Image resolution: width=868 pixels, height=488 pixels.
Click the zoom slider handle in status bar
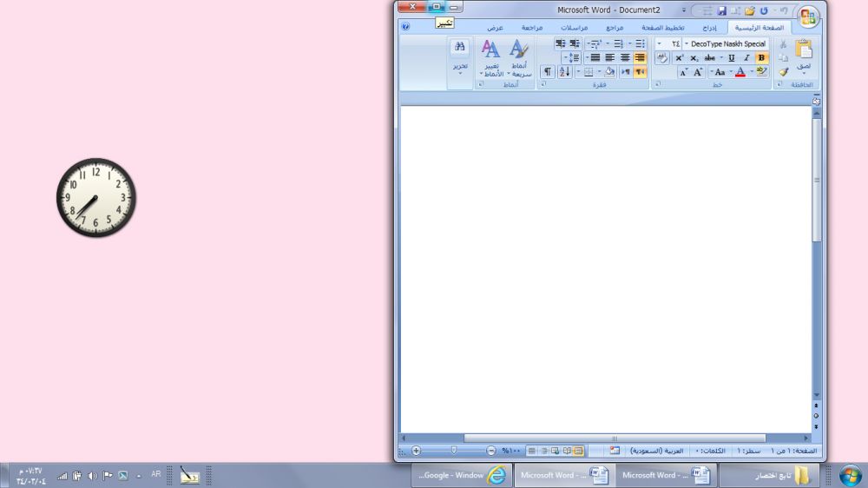(x=453, y=451)
